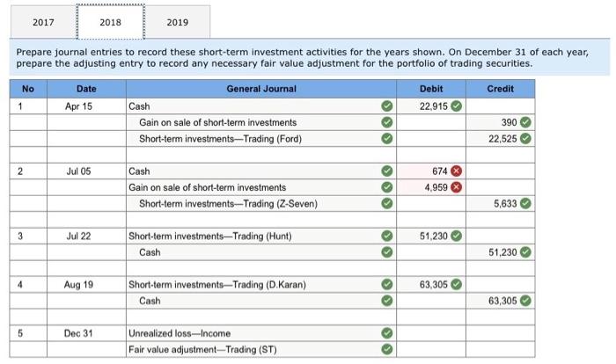Click green check next to 22,915 debit

tap(456, 106)
